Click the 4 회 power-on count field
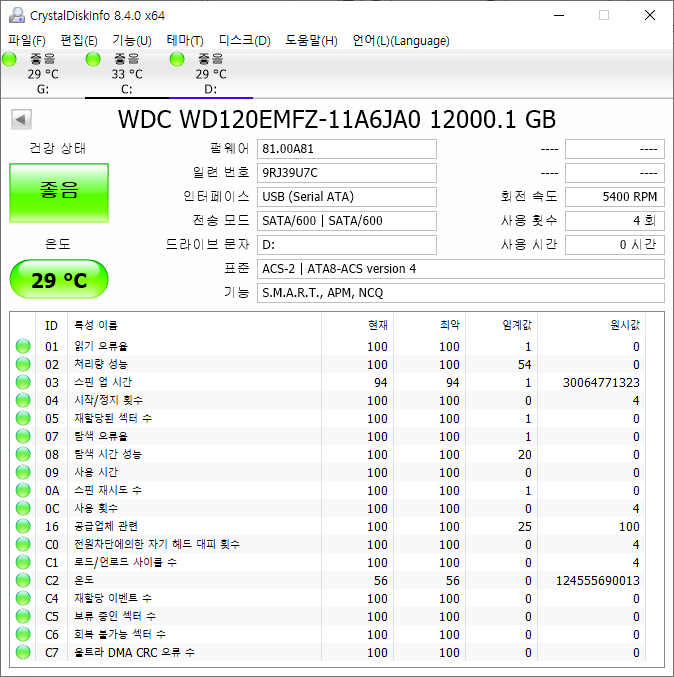Viewport: 674px width, 677px height. (615, 221)
